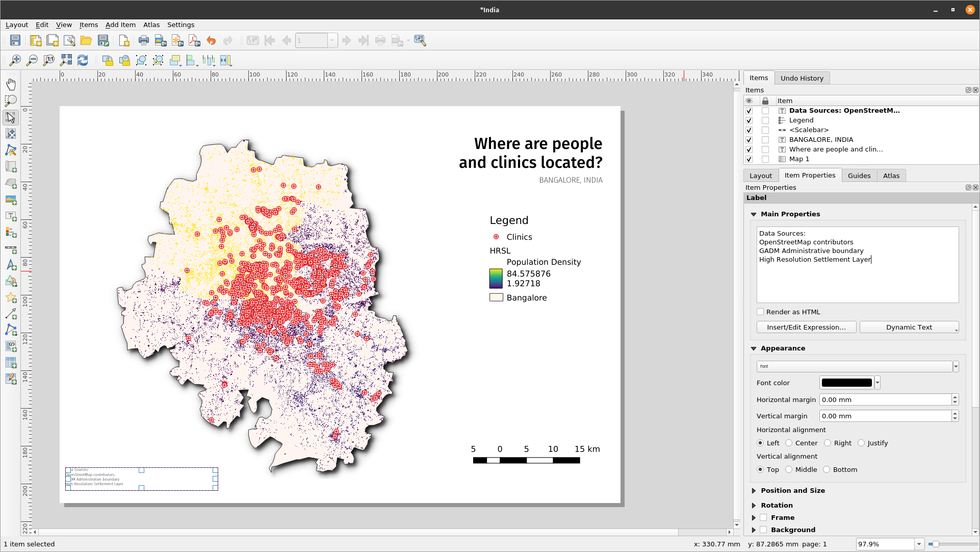980x552 pixels.
Task: Export layout as image
Action: pos(161,40)
